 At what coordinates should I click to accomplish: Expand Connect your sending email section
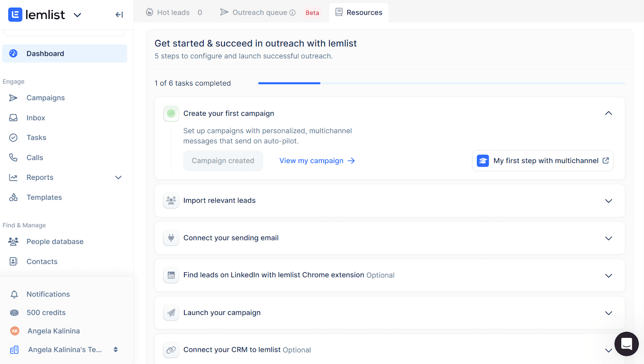pos(608,238)
